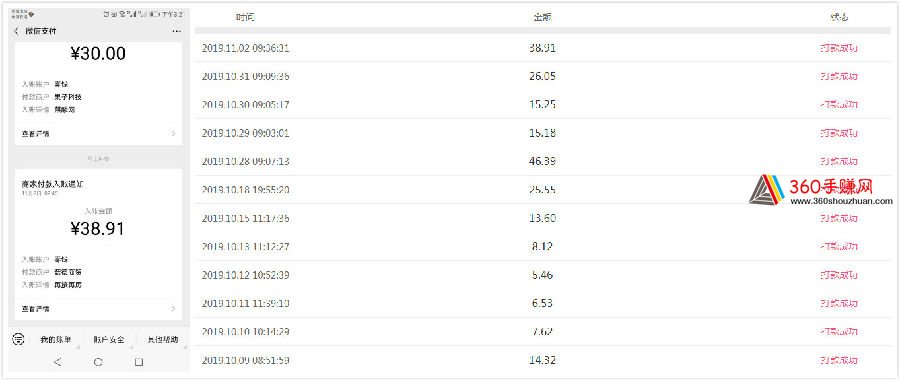Tap the ¥38.91 payment amount
This screenshot has height=380, width=900.
[x=97, y=228]
